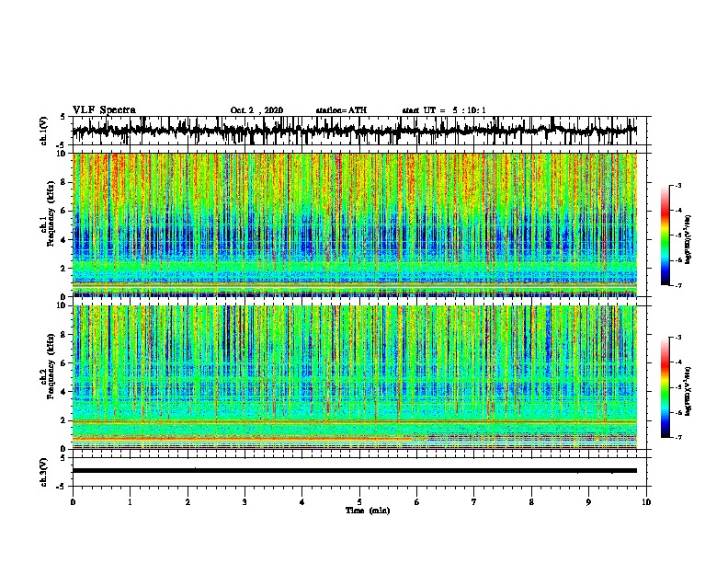728x563 pixels.
Task: Select the "Oct. 2, 2020" date text
Action: point(256,110)
